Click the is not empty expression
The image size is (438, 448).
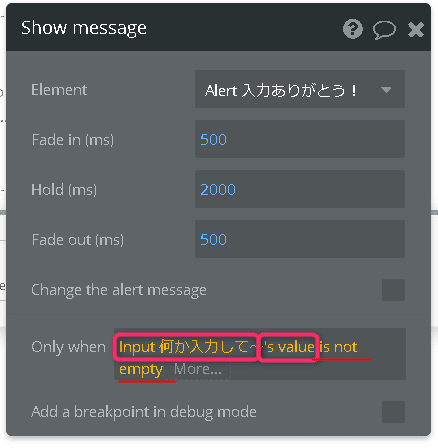pyautogui.click(x=338, y=347)
